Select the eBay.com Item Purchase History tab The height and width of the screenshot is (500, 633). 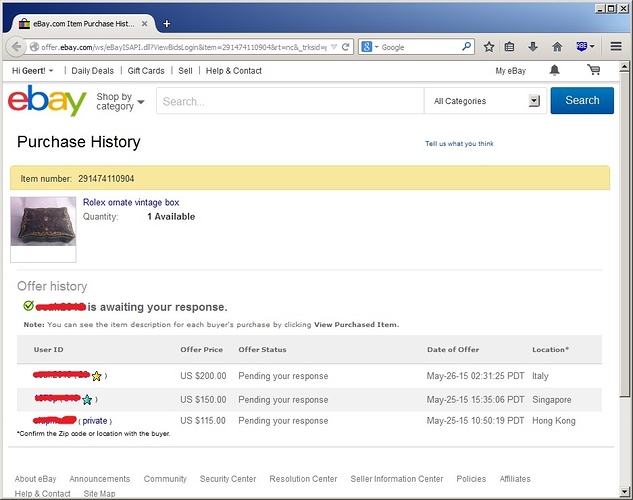83,24
